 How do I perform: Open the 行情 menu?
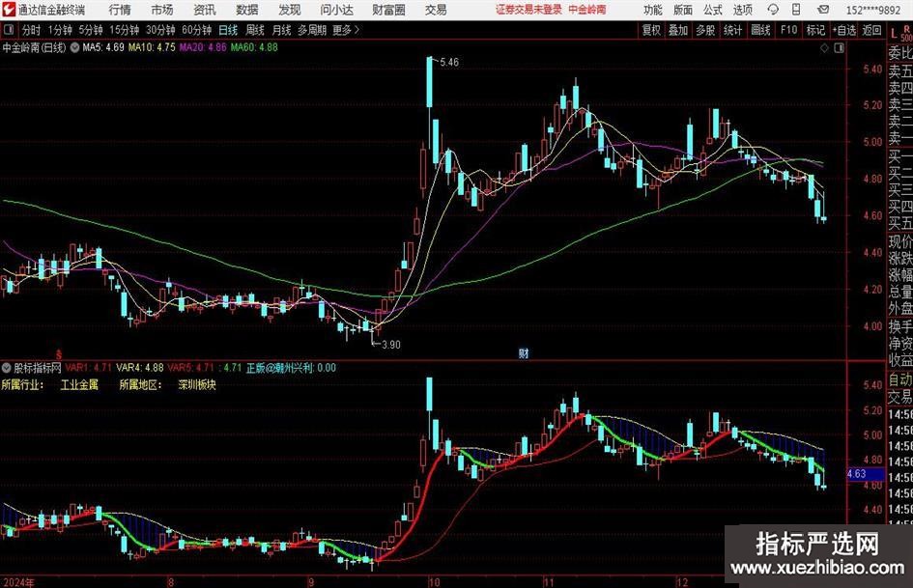coord(120,10)
